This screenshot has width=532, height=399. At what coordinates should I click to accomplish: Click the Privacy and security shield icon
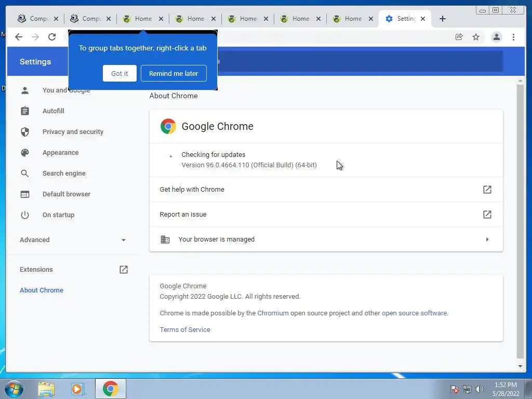25,131
